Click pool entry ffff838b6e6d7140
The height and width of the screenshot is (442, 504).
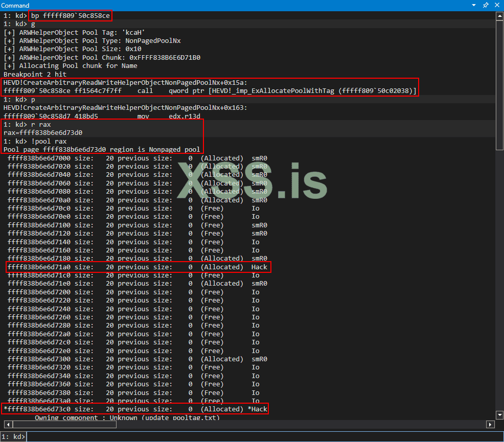click(133, 242)
